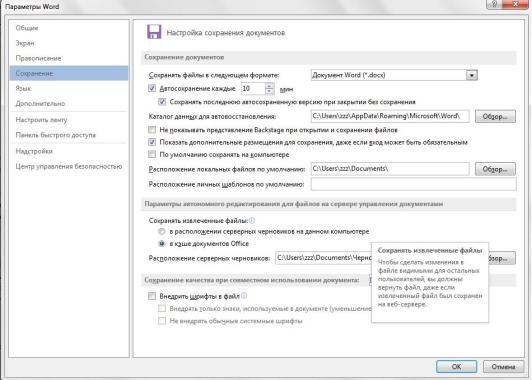Increase autosave minutes with up spinner arrow
The width and height of the screenshot is (532, 380).
click(x=269, y=86)
